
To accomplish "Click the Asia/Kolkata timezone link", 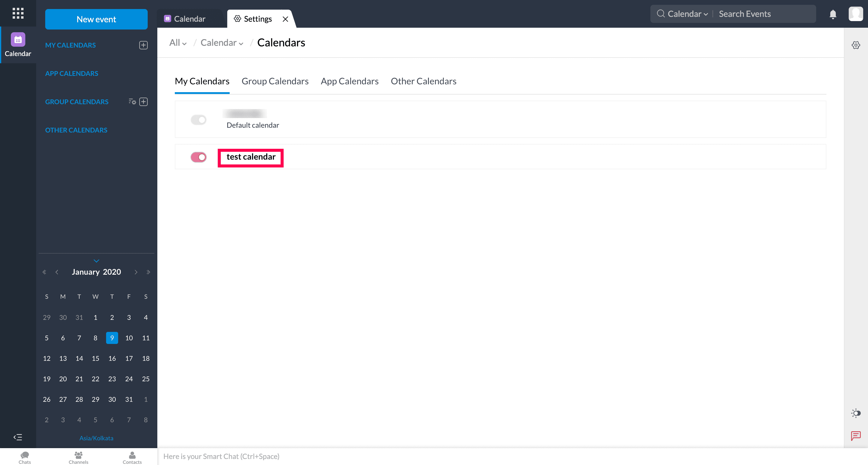I will 96,438.
